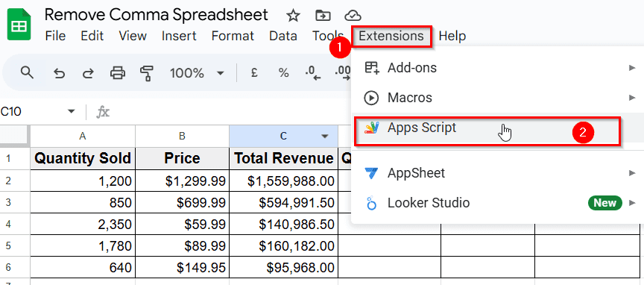Open the View menu
Image resolution: width=644 pixels, height=285 pixels.
(133, 37)
